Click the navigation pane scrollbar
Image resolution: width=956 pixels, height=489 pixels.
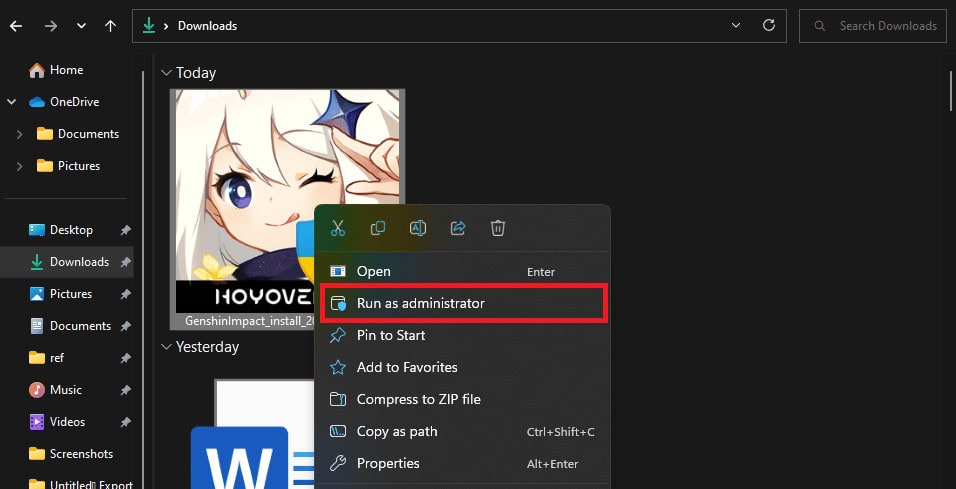click(x=143, y=280)
